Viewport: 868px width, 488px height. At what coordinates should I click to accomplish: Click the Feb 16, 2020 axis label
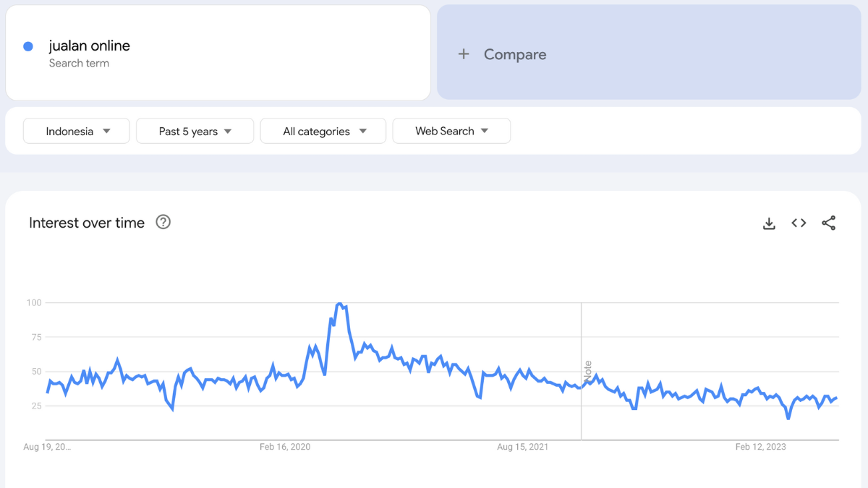click(285, 447)
